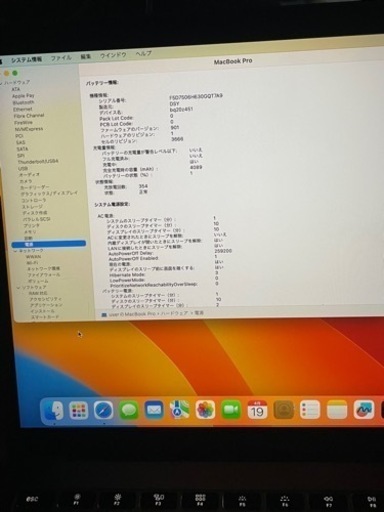Open the 編集 menu

86,57
